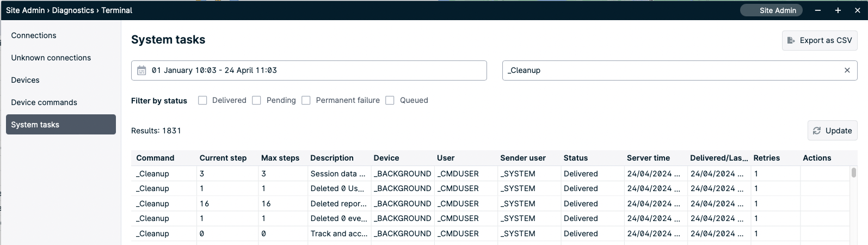Click the 'Results: 1831' count text
Viewport: 868px width, 245px height.
(x=156, y=131)
